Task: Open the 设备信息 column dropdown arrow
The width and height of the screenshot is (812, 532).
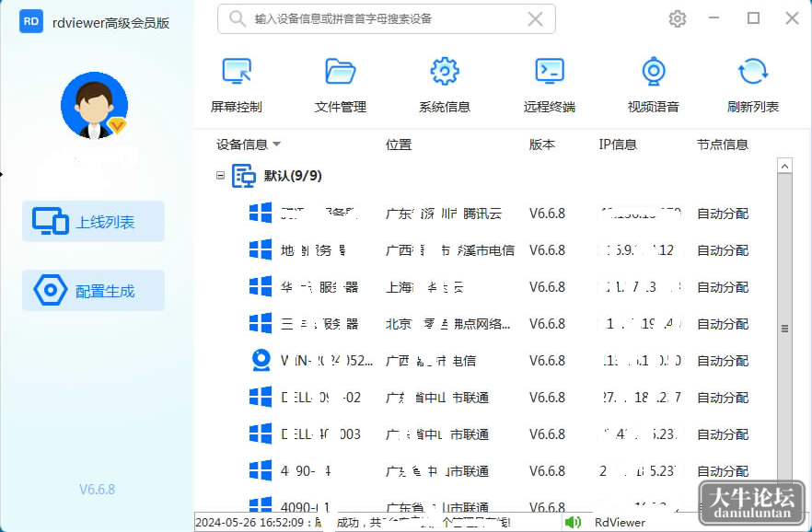Action: click(276, 145)
